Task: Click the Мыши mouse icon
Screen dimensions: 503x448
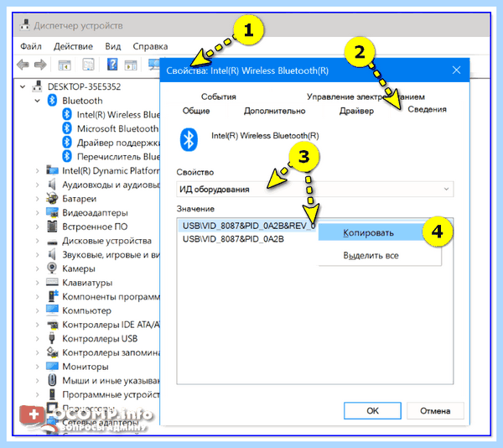Action: pos(52,380)
